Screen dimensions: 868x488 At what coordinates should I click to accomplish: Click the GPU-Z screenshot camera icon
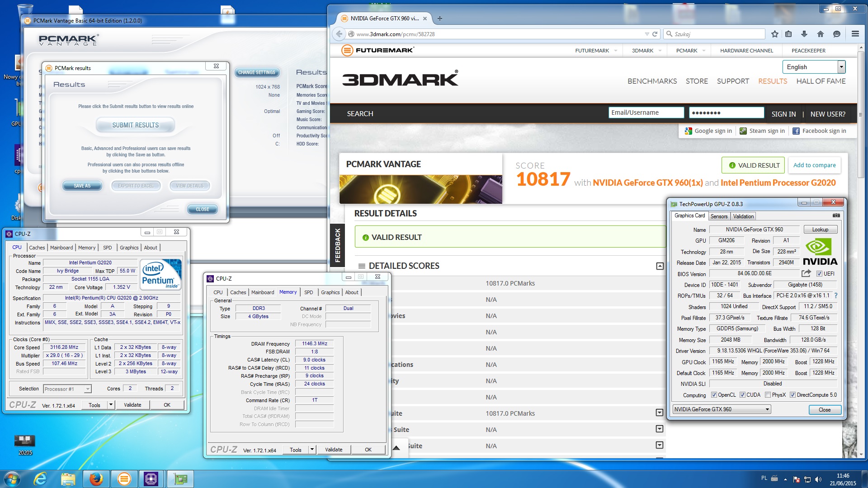click(836, 216)
